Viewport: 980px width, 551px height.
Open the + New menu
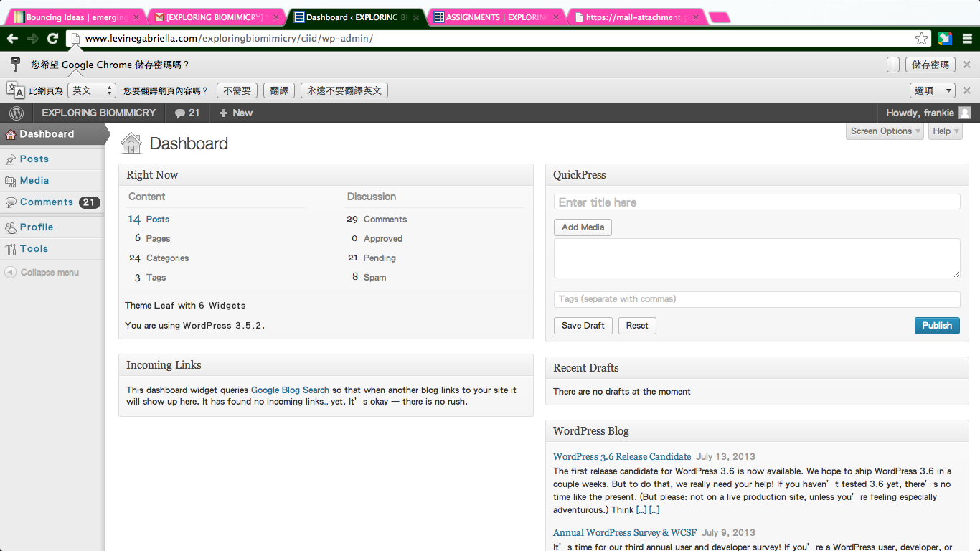click(x=235, y=113)
